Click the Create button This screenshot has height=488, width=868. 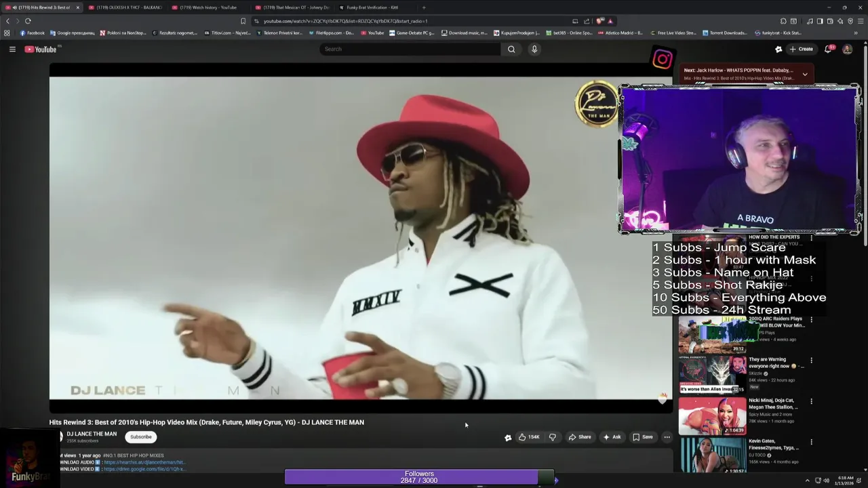[x=801, y=49]
